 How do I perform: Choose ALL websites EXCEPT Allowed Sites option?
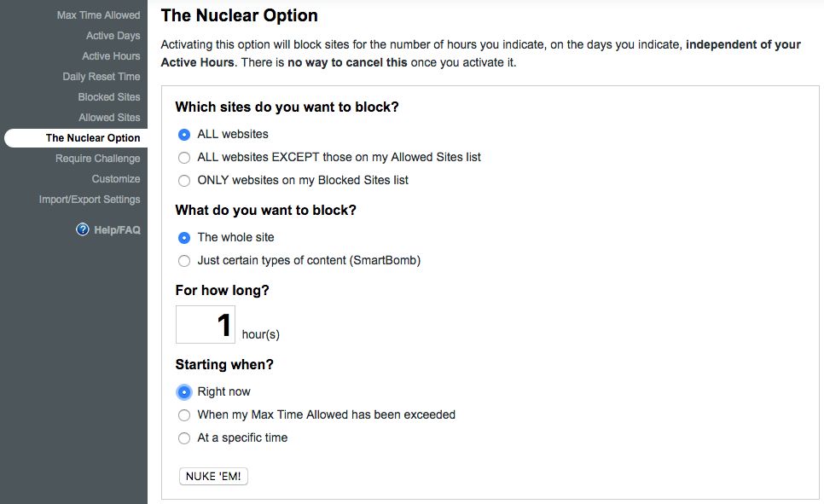184,158
